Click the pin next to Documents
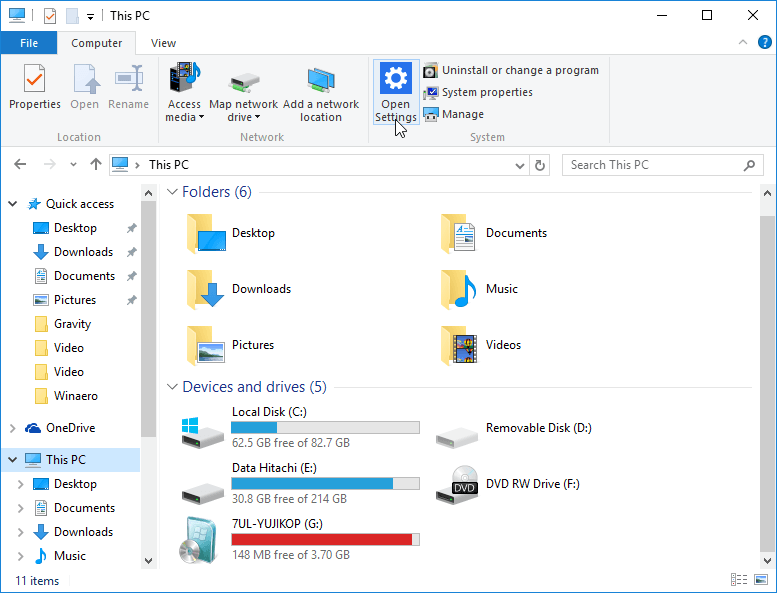 (x=131, y=276)
